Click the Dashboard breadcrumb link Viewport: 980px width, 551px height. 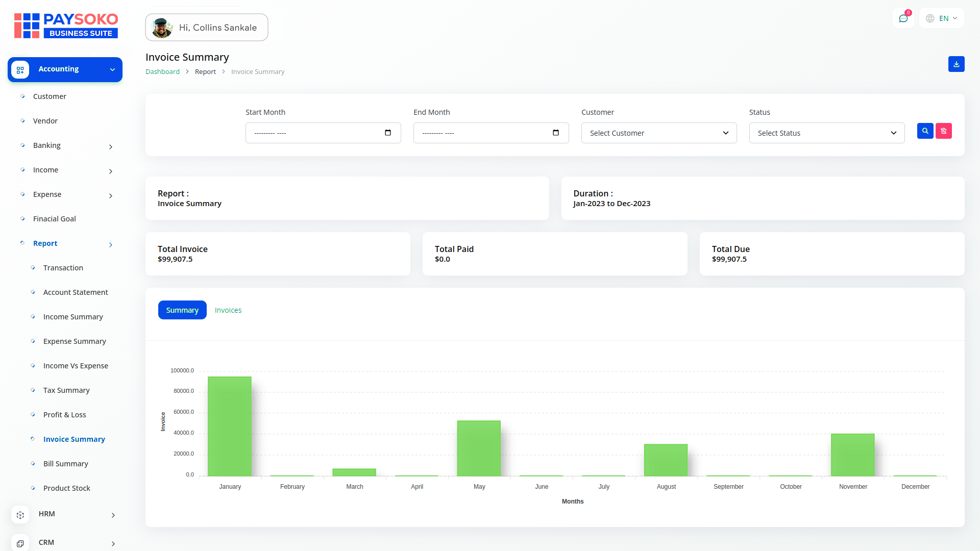162,72
